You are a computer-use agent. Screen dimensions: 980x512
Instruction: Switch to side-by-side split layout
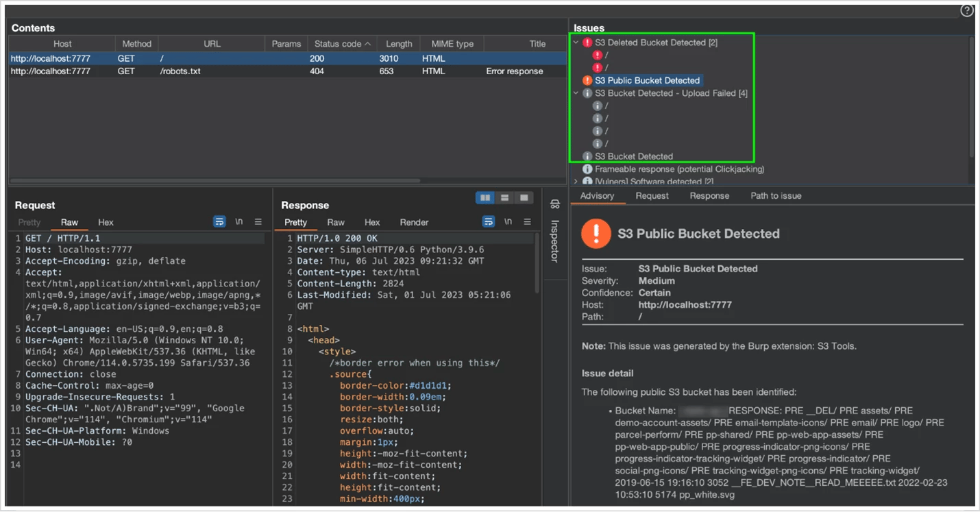pos(485,198)
